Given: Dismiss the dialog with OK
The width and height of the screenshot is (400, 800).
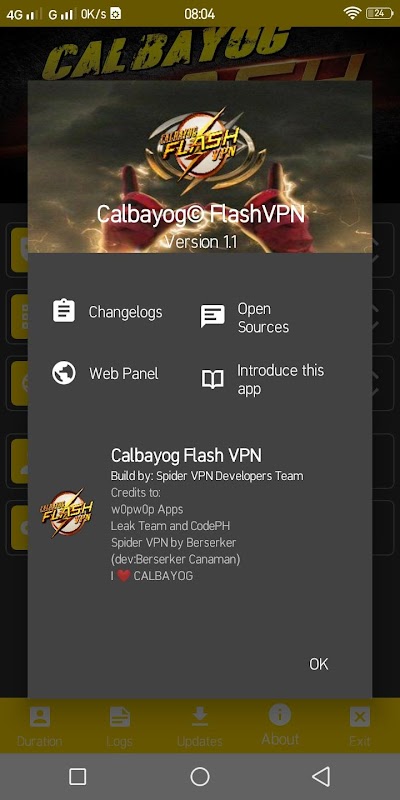Looking at the screenshot, I should pyautogui.click(x=319, y=664).
